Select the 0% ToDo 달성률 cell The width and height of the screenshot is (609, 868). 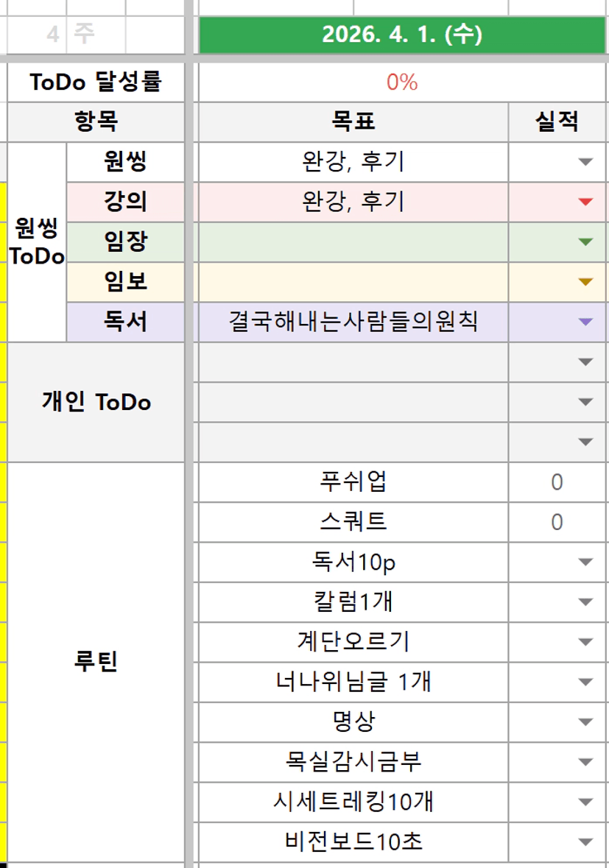click(x=402, y=82)
